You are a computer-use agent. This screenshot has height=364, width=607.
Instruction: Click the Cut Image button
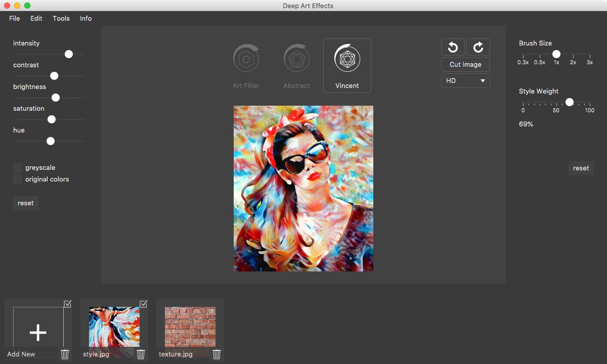point(465,65)
